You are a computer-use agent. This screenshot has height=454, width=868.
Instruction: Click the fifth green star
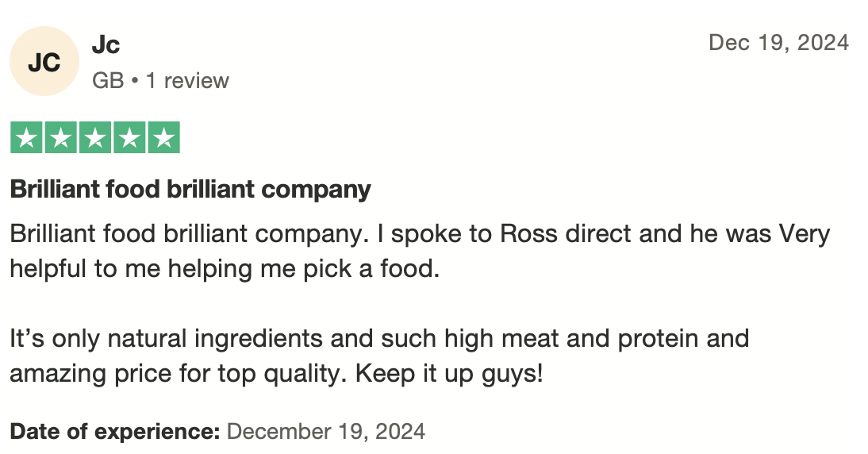(164, 137)
